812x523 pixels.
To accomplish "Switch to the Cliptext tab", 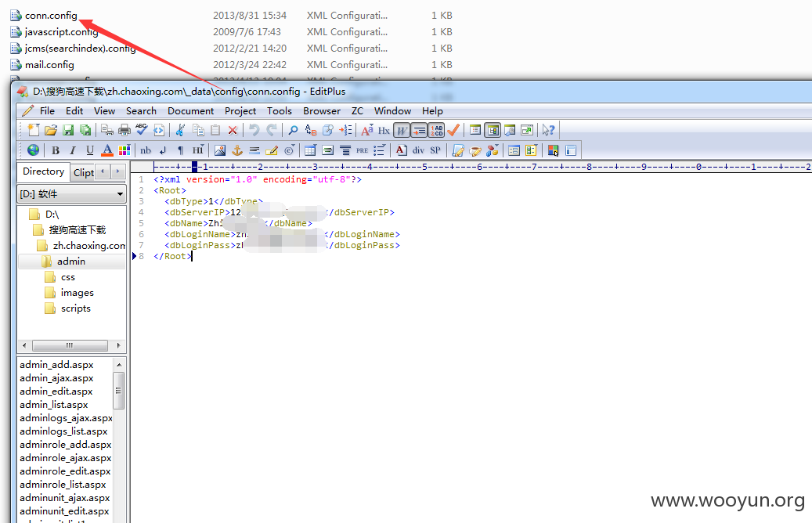I will [83, 172].
